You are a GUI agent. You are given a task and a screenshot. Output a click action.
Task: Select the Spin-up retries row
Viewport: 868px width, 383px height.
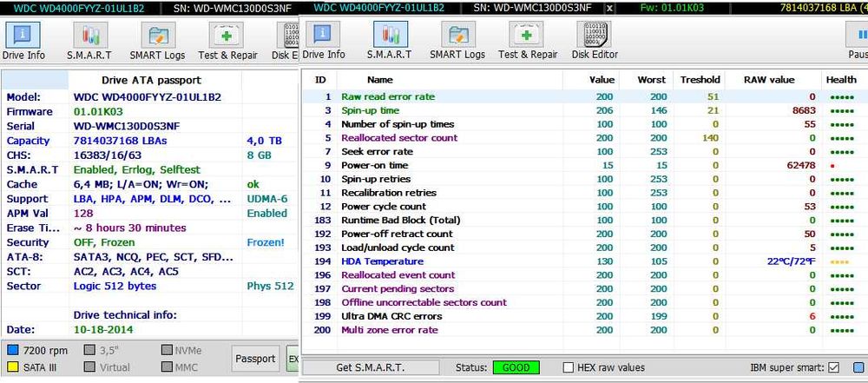584,179
